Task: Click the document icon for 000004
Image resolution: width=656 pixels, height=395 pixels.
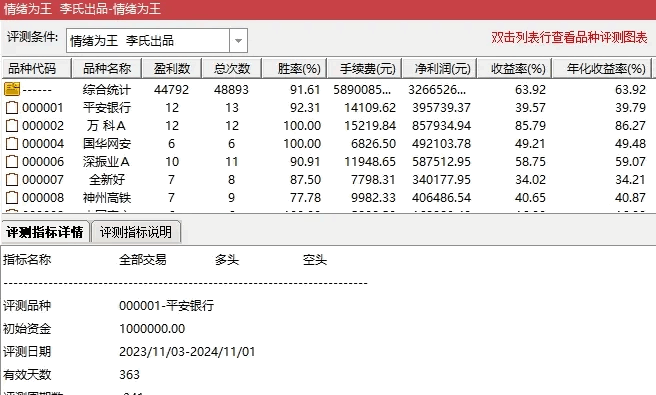Action: (x=12, y=144)
